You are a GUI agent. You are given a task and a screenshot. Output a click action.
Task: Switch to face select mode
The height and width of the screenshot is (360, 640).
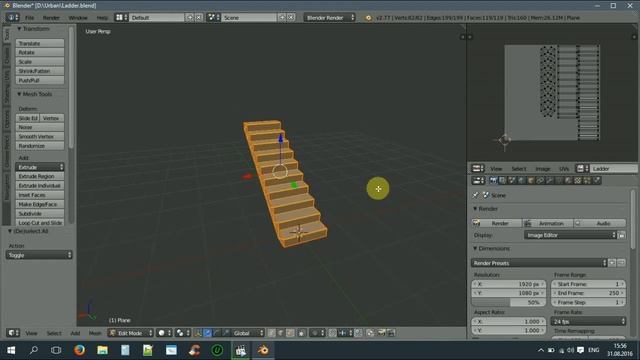tap(290, 333)
